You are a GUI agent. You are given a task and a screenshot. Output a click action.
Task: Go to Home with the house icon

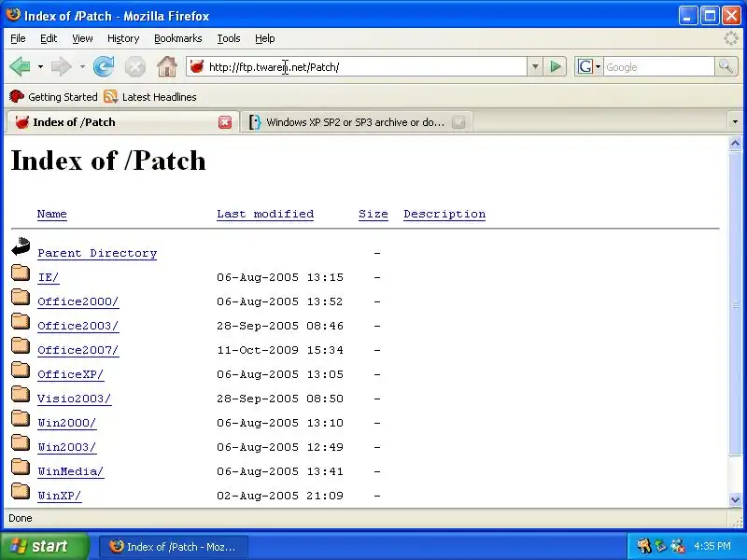(x=167, y=66)
